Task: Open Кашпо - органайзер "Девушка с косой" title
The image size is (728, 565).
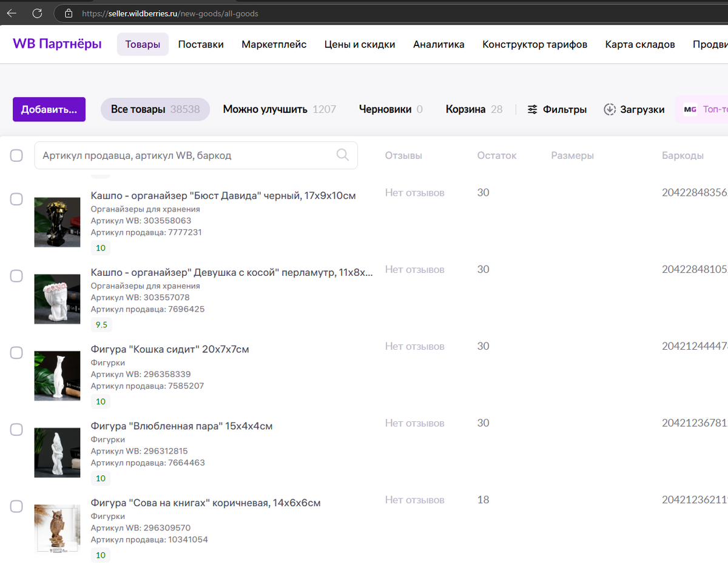Action: point(232,273)
